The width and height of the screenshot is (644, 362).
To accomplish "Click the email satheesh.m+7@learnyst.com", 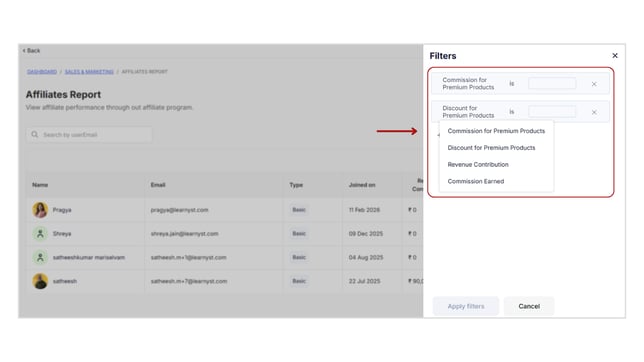I will click(x=189, y=281).
